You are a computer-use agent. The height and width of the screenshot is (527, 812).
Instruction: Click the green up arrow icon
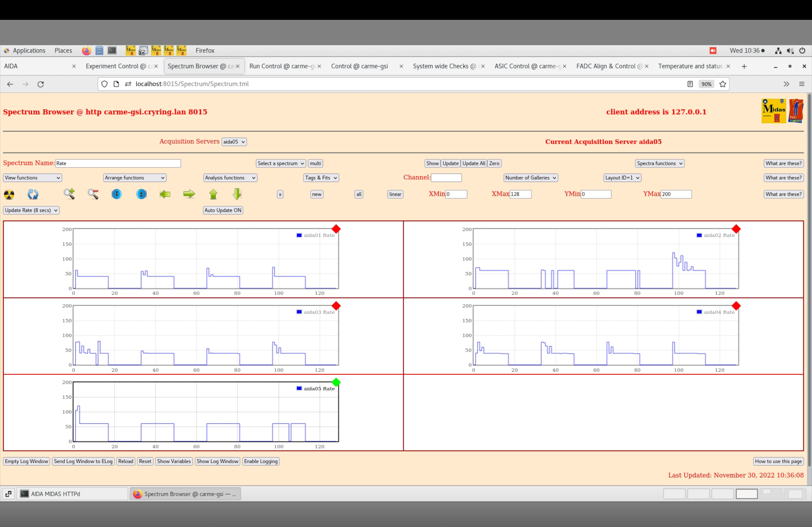(x=213, y=194)
